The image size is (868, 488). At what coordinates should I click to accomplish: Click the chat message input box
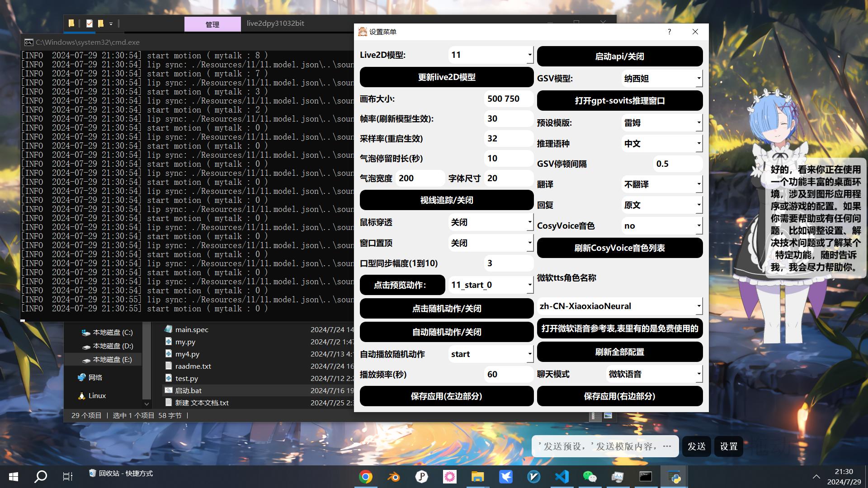click(x=605, y=446)
